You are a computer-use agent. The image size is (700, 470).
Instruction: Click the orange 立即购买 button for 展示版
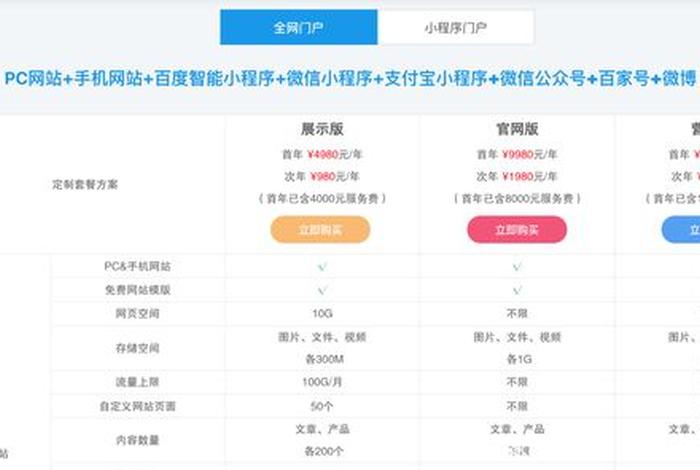click(320, 230)
